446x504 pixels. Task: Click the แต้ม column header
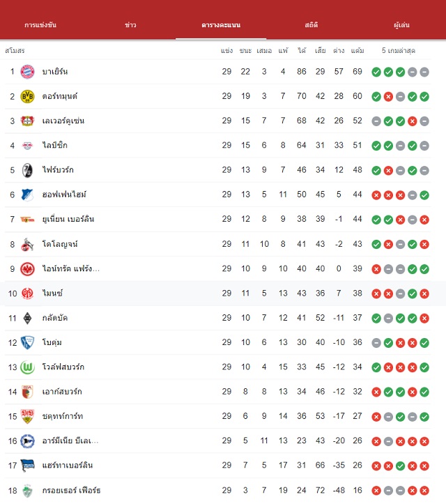pos(357,50)
